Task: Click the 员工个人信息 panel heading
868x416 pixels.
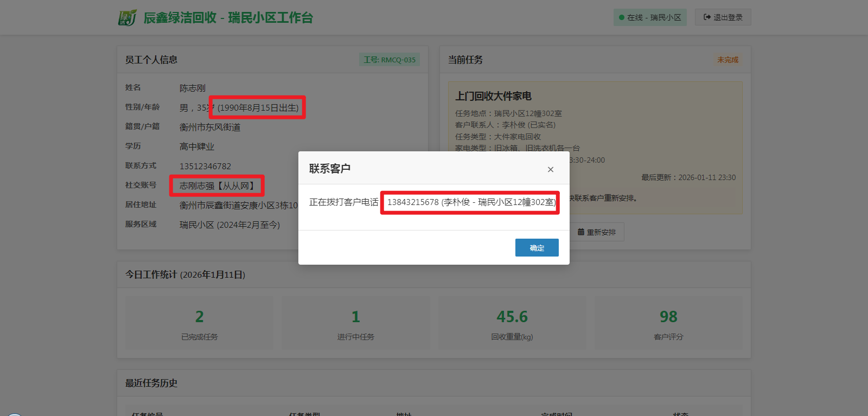Action: [x=151, y=60]
